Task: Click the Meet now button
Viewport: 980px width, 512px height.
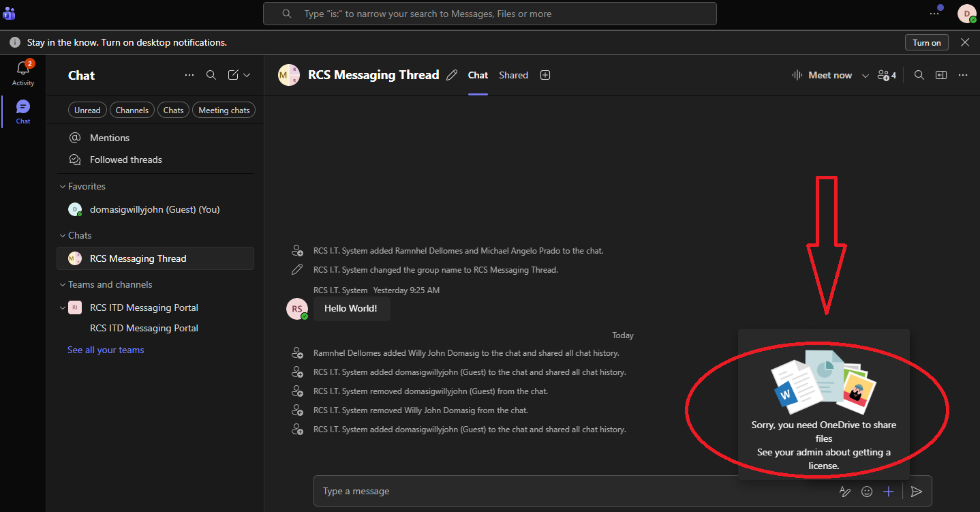Action: [823, 75]
